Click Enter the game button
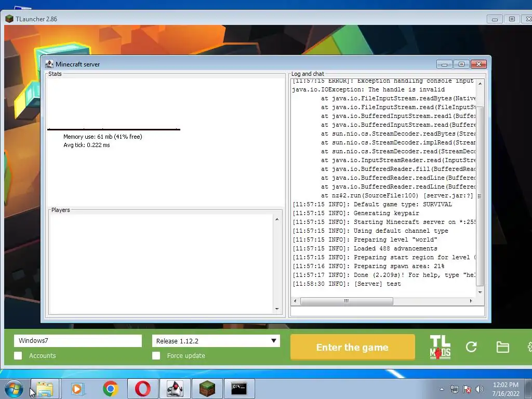The width and height of the screenshot is (532, 399). pos(353,347)
